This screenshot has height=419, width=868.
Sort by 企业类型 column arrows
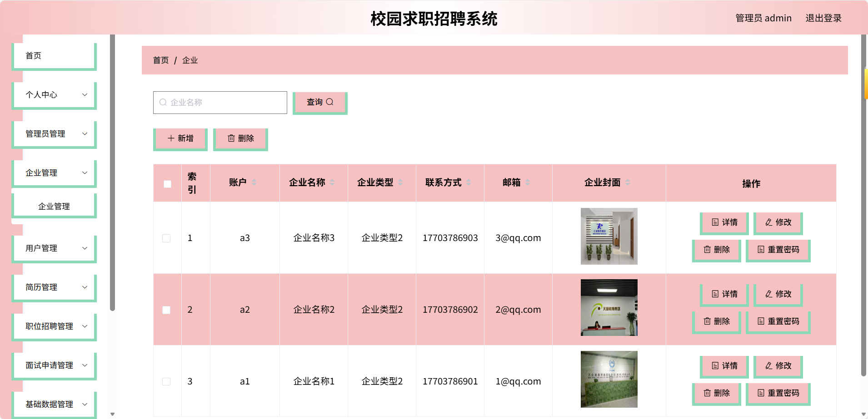(400, 182)
